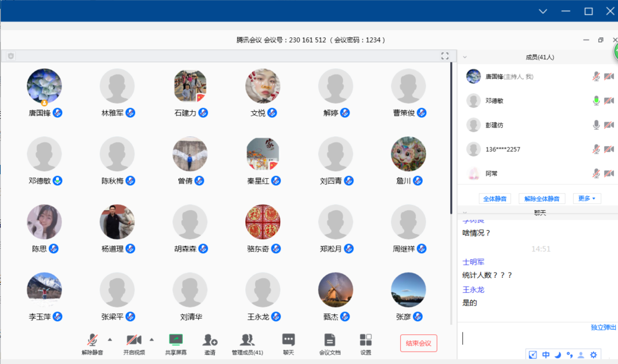Screen dimensions: 618x364
Task: Click the down chevron in the blue title bar
Action: 543,11
